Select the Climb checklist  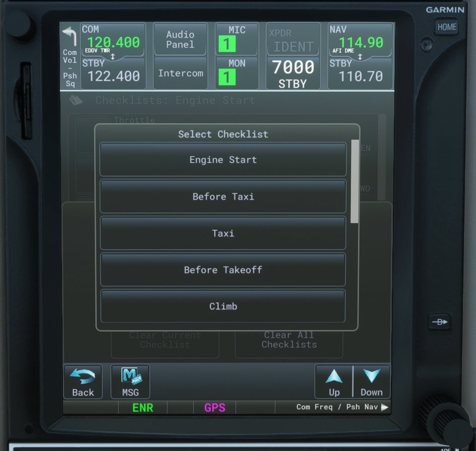pyautogui.click(x=222, y=306)
